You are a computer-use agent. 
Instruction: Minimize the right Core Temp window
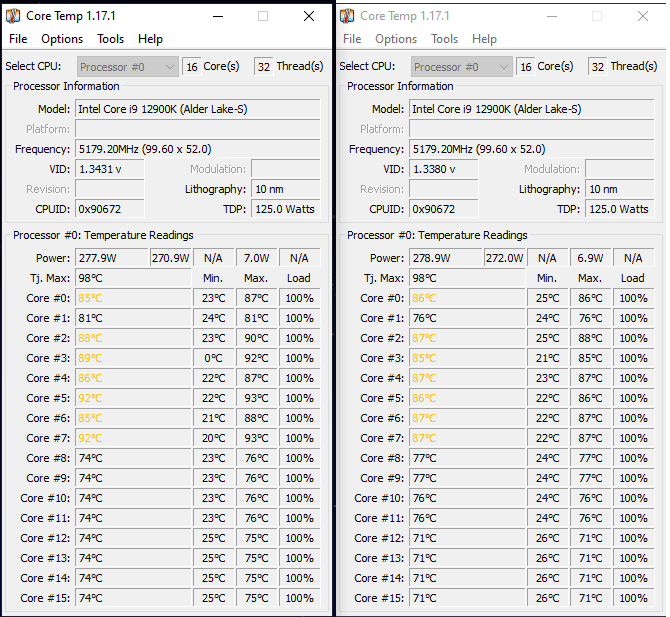coord(552,16)
